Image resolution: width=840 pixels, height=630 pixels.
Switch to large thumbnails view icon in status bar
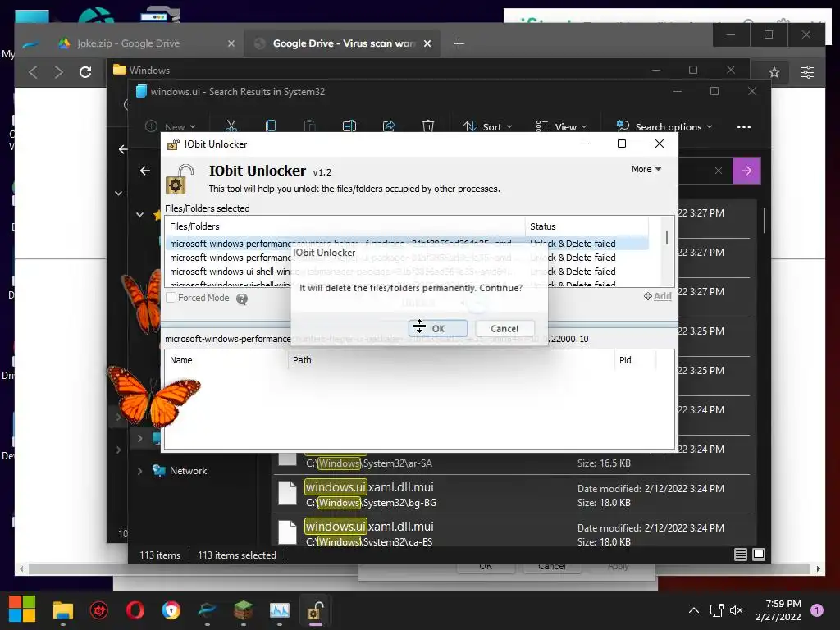tap(759, 555)
